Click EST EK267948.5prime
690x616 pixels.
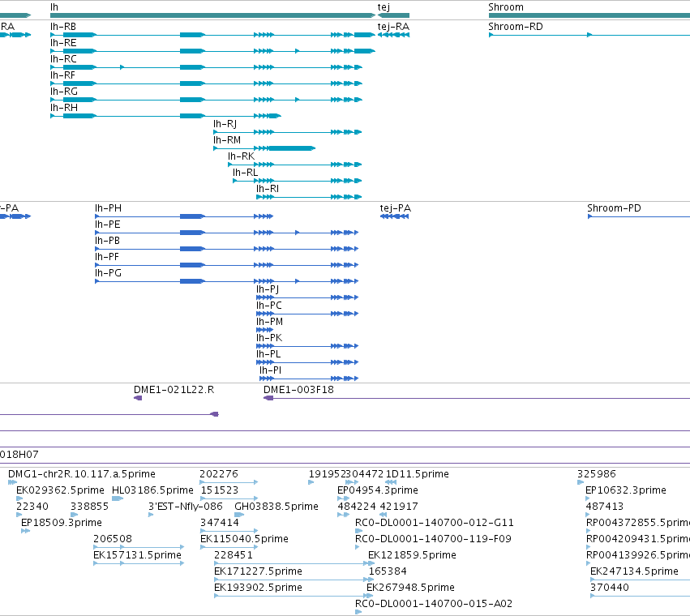(x=410, y=588)
